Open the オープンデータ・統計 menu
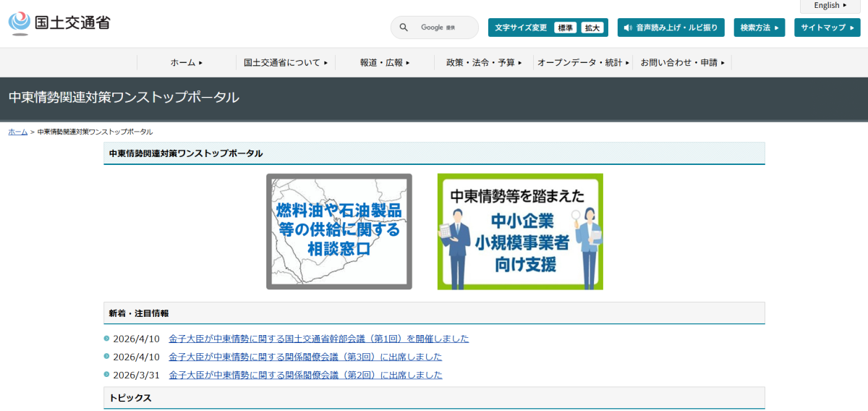 [583, 63]
